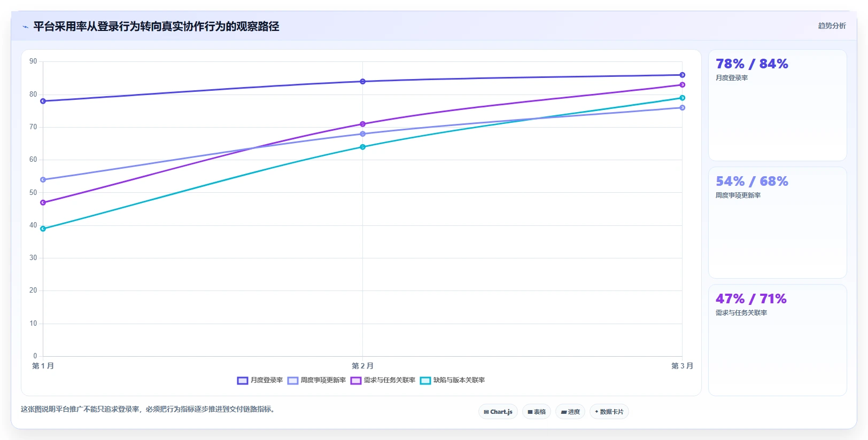The height and width of the screenshot is (440, 868).
Task: Click the 47% / 71% card value
Action: click(751, 299)
